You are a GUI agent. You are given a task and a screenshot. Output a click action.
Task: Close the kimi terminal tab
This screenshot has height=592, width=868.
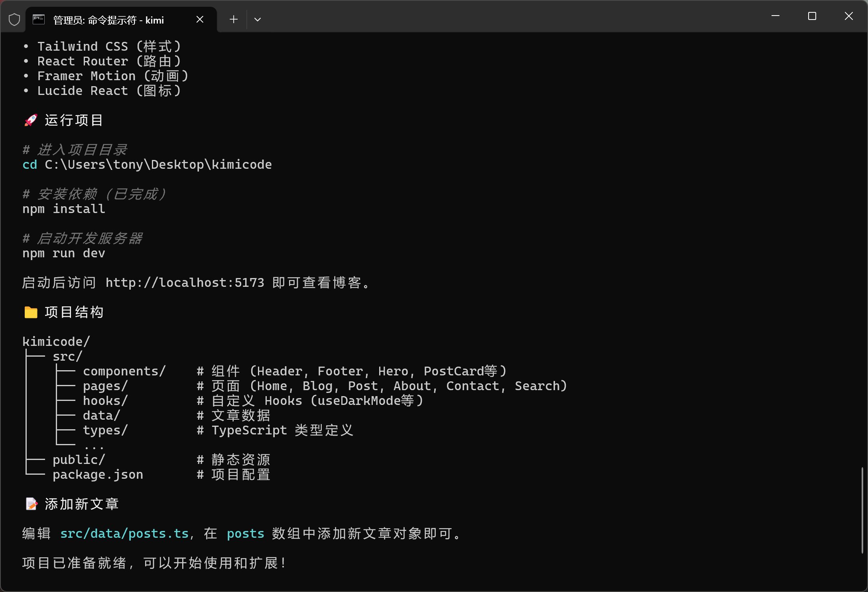point(200,20)
